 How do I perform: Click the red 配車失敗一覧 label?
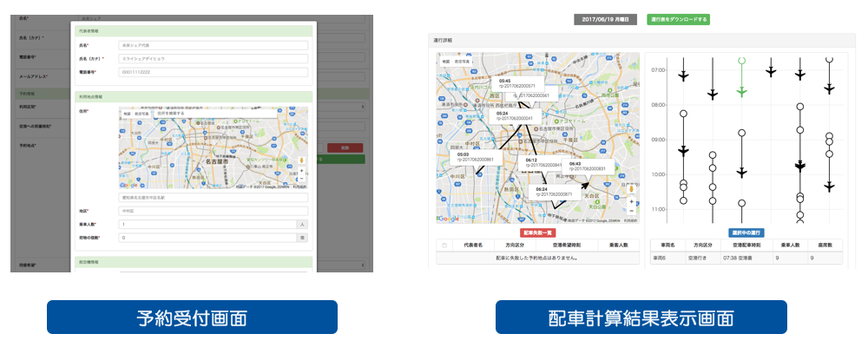point(537,232)
